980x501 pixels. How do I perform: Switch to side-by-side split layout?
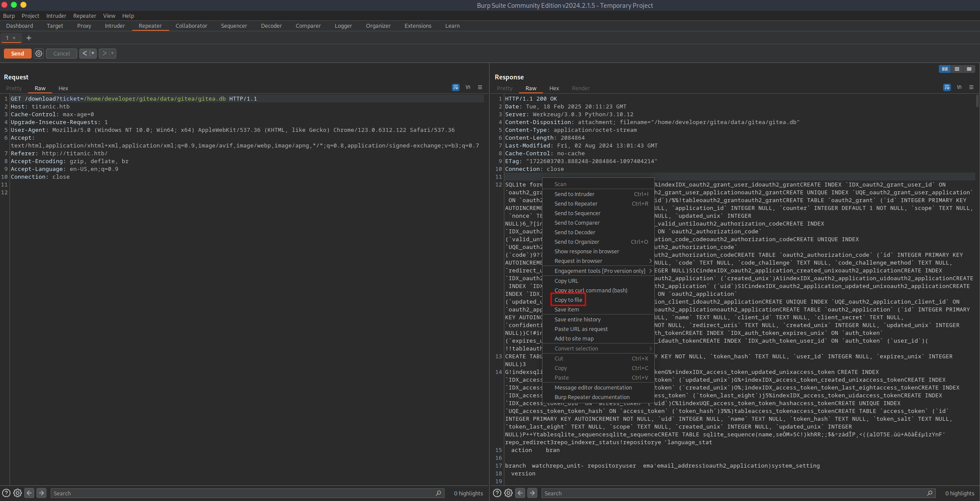pyautogui.click(x=945, y=69)
